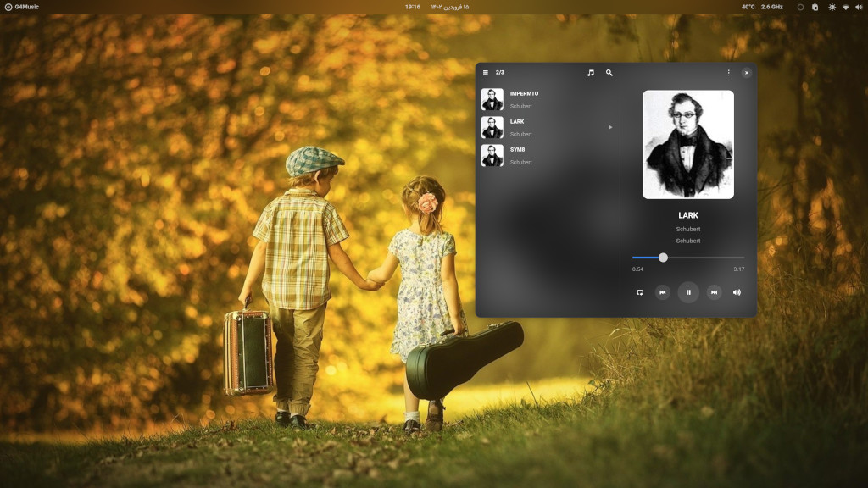Click the music note library icon
This screenshot has width=868, height=488.
coord(591,73)
